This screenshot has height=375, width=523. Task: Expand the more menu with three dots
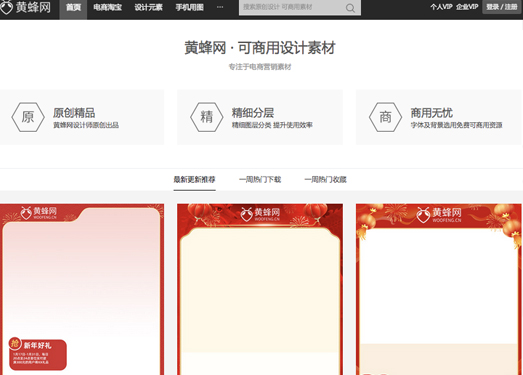tap(220, 7)
